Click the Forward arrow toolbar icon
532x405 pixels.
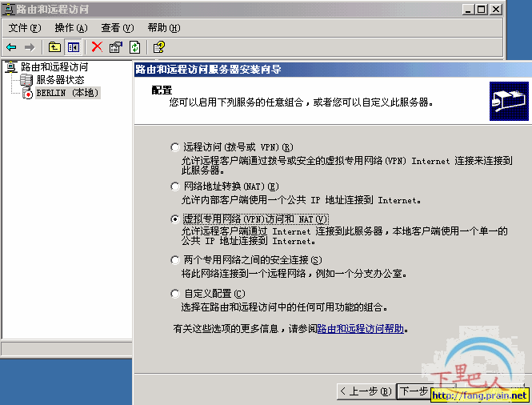point(30,47)
